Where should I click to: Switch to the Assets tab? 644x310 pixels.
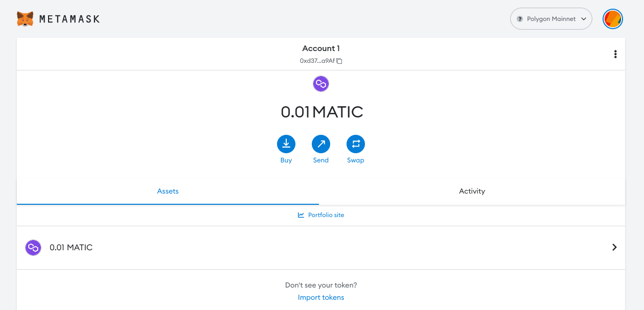coord(168,191)
